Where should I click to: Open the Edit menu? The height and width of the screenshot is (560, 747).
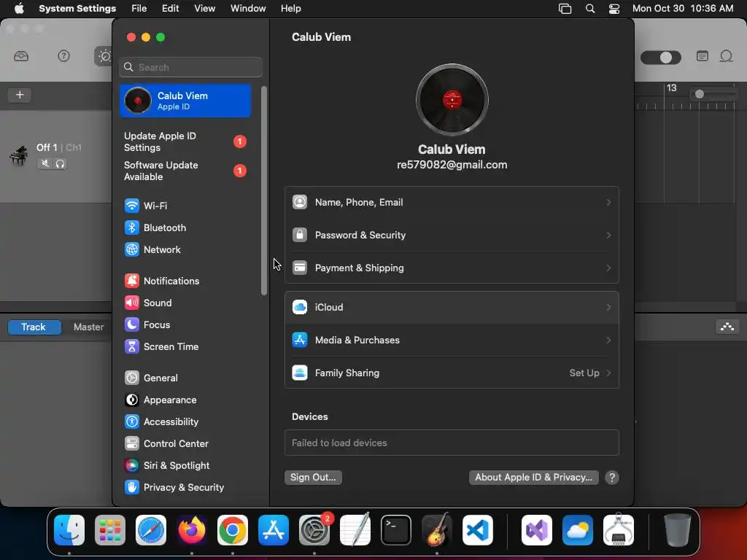coord(170,9)
